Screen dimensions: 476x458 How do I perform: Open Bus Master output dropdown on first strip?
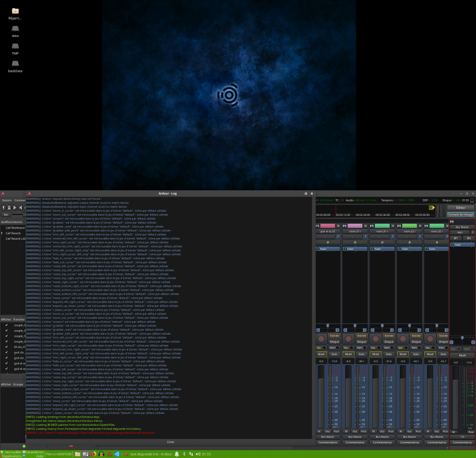click(x=327, y=437)
